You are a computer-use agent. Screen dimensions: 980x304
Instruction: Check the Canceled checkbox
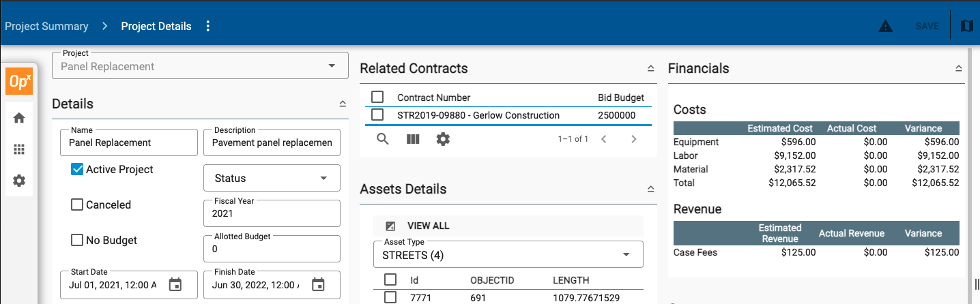77,205
